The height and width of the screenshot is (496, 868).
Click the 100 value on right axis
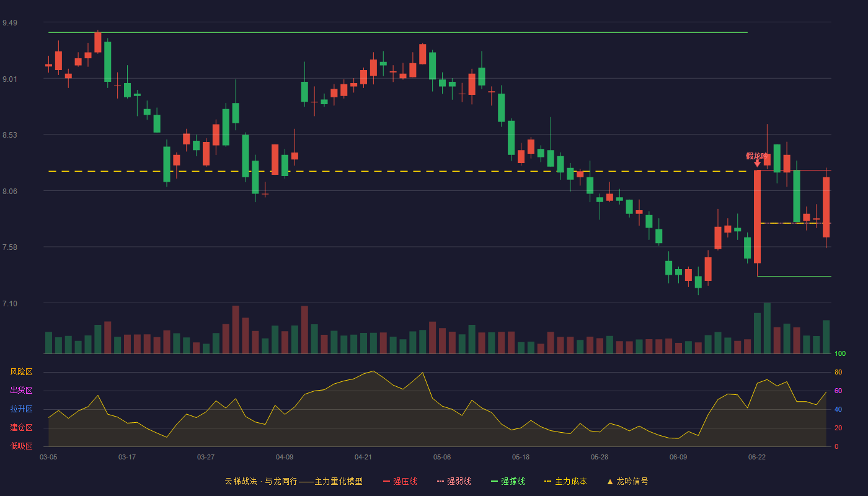[840, 353]
